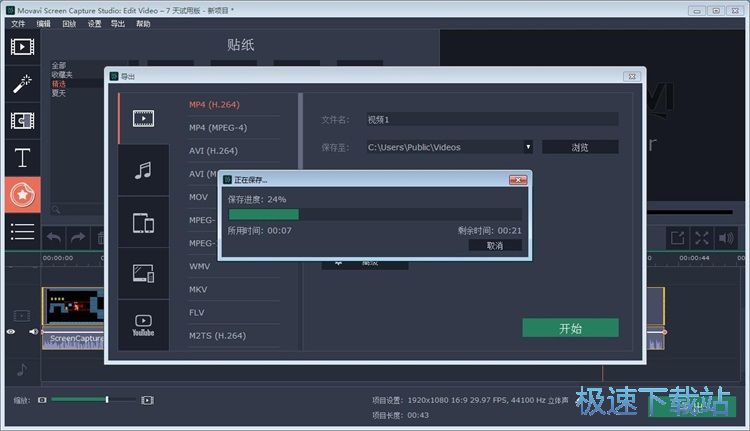Click the 00:00:44 timeline ruler mark

tap(694, 258)
